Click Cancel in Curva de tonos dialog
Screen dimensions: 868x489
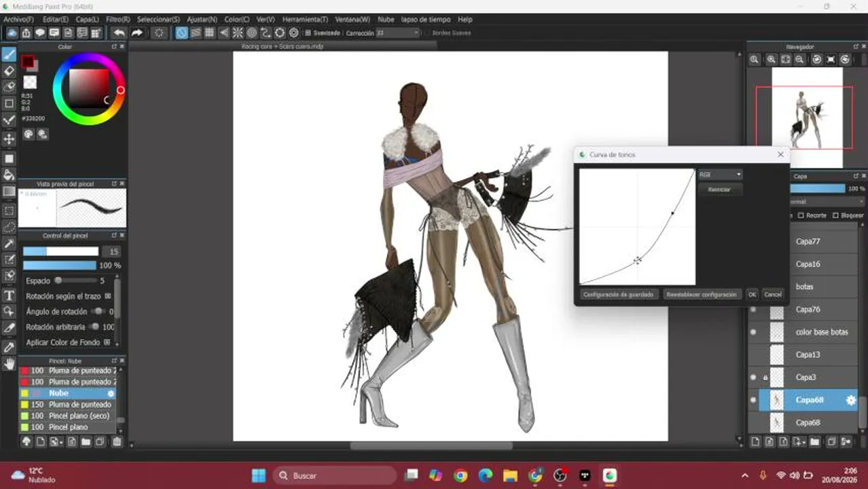point(773,295)
